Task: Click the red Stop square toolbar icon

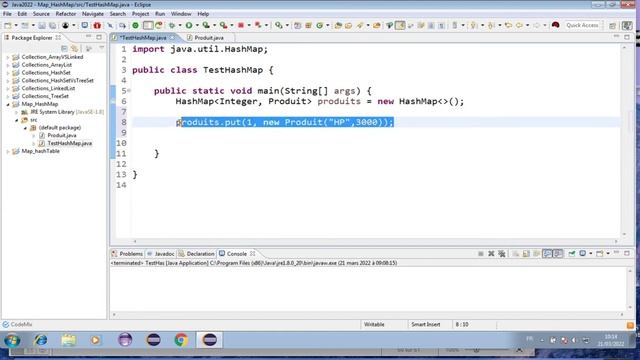Action: click(x=241, y=25)
